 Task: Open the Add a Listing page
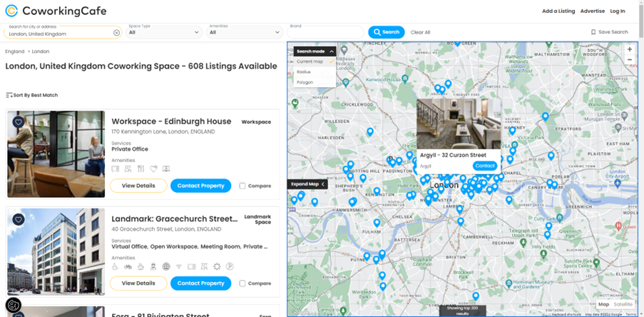click(558, 11)
